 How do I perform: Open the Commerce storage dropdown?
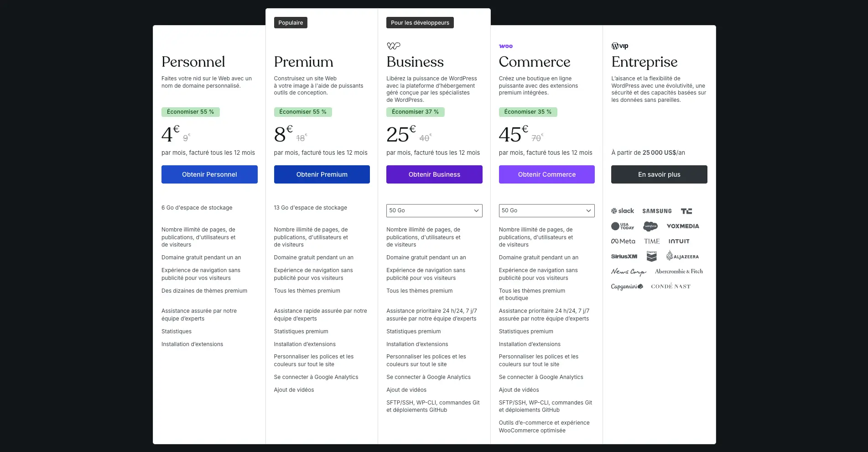[x=546, y=210]
